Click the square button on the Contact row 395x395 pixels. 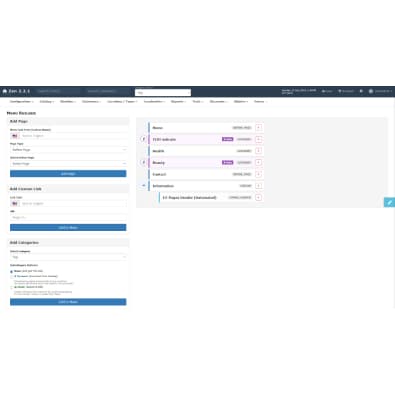[258, 174]
